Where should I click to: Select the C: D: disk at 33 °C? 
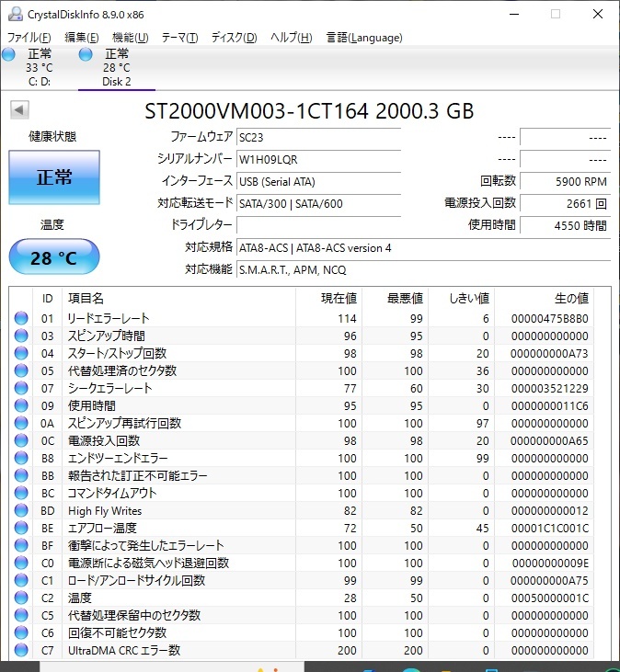(39, 67)
